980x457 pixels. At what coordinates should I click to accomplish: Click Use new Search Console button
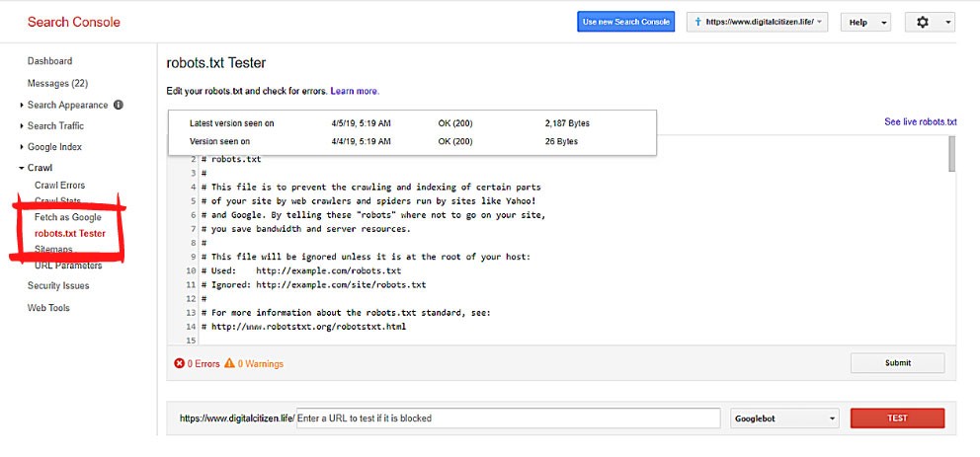pyautogui.click(x=625, y=22)
